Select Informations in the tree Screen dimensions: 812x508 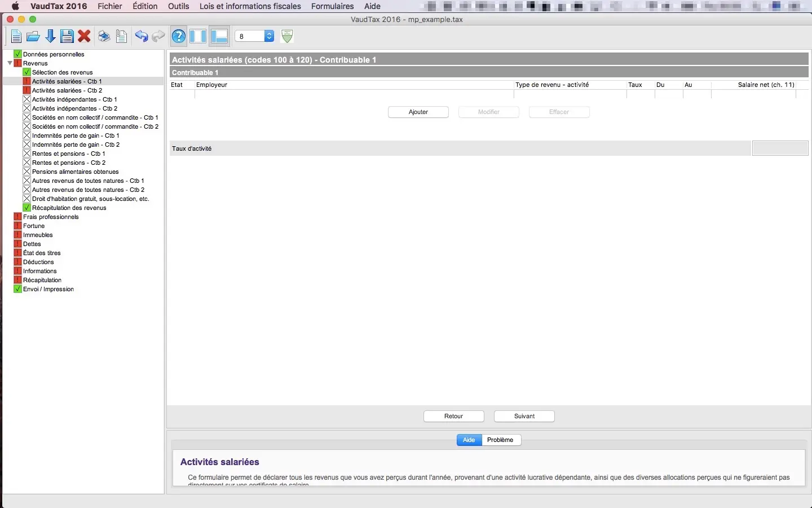[39, 271]
